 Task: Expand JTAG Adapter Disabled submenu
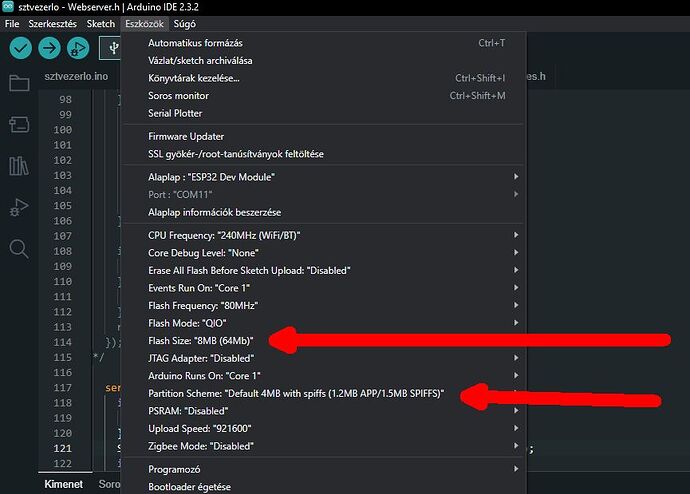[323, 359]
